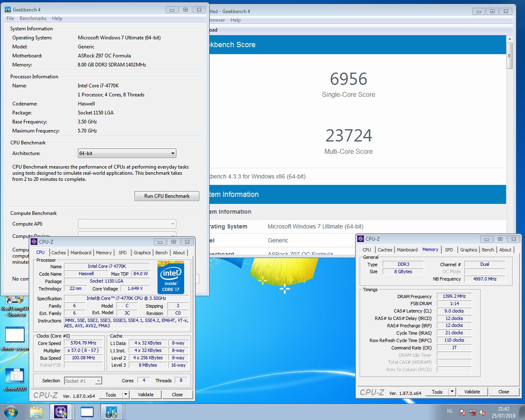Screen dimensions: 525x420
Task: Click the left CPU-Z window title icon
Action: pos(34,242)
